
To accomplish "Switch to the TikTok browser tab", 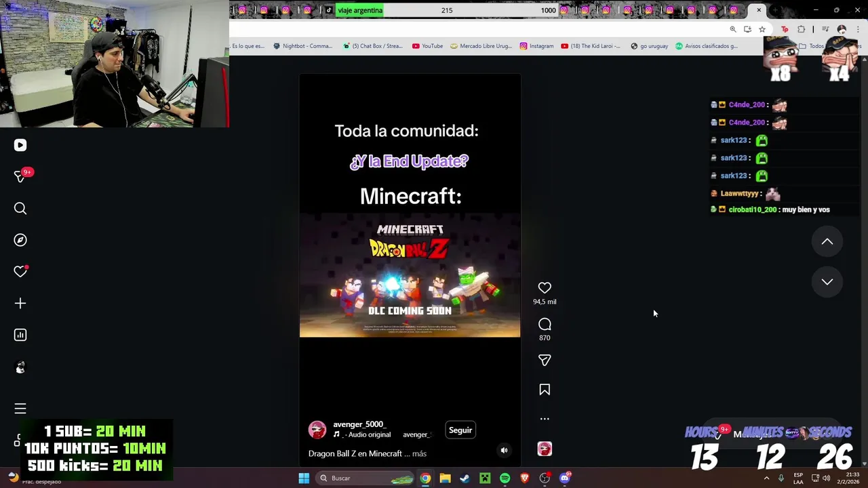I will coord(329,10).
